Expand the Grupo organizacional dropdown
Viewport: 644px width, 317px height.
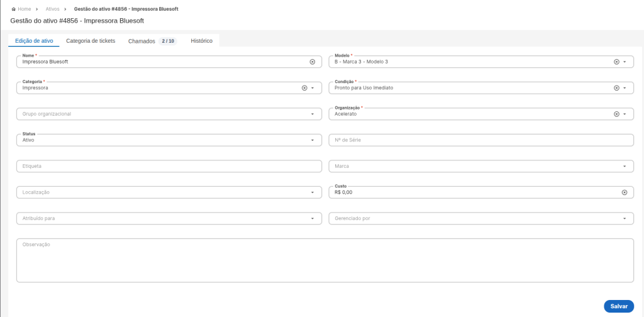tap(312, 114)
